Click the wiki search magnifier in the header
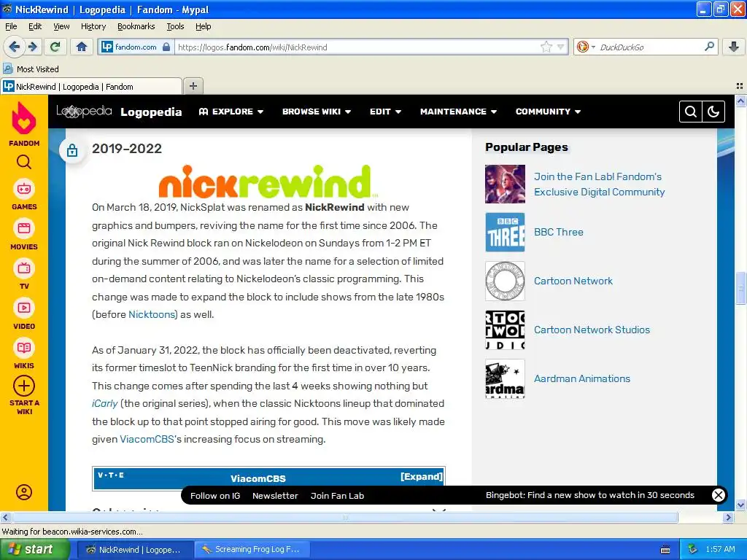The image size is (747, 560). pyautogui.click(x=691, y=112)
